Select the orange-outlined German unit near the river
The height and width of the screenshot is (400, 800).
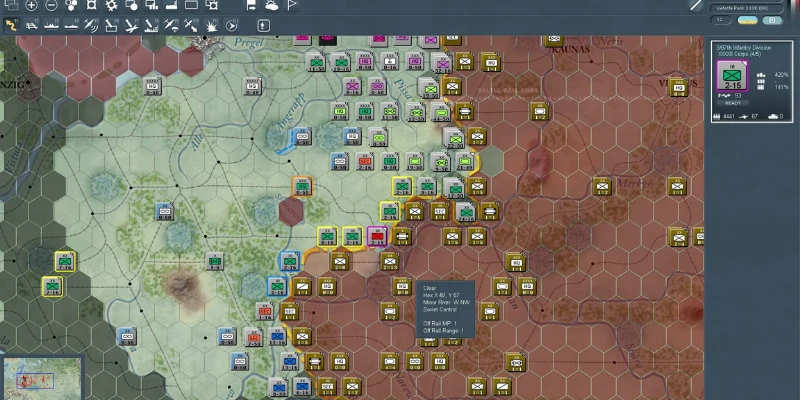coord(302,187)
